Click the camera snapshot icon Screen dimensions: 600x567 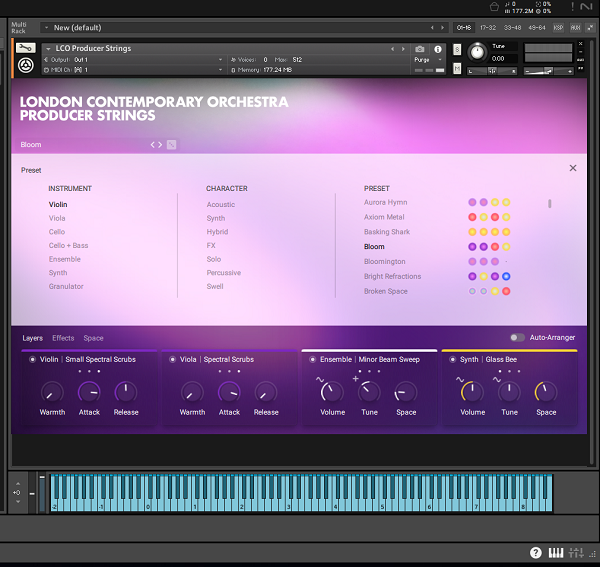[x=420, y=49]
